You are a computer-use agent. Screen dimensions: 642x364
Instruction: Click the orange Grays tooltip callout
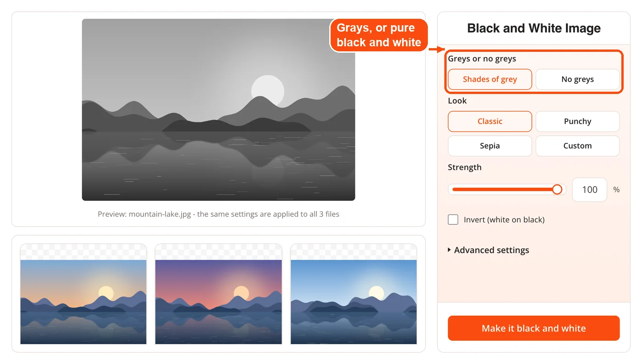[x=379, y=35]
